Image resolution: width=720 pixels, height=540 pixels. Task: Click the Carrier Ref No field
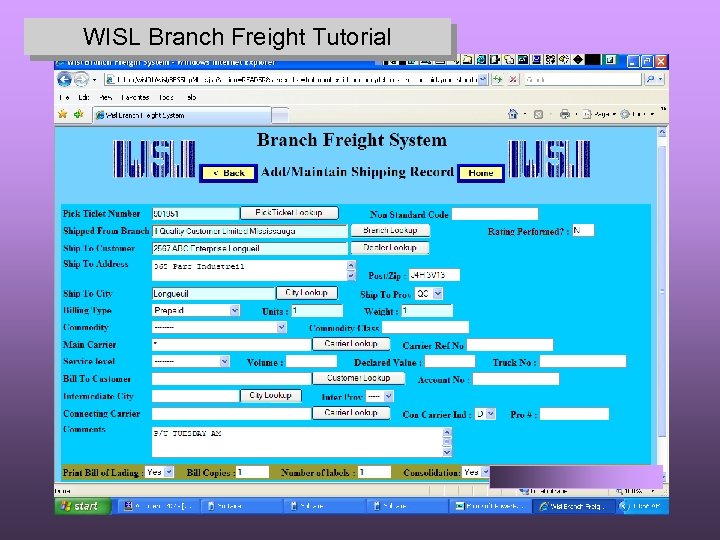click(510, 345)
